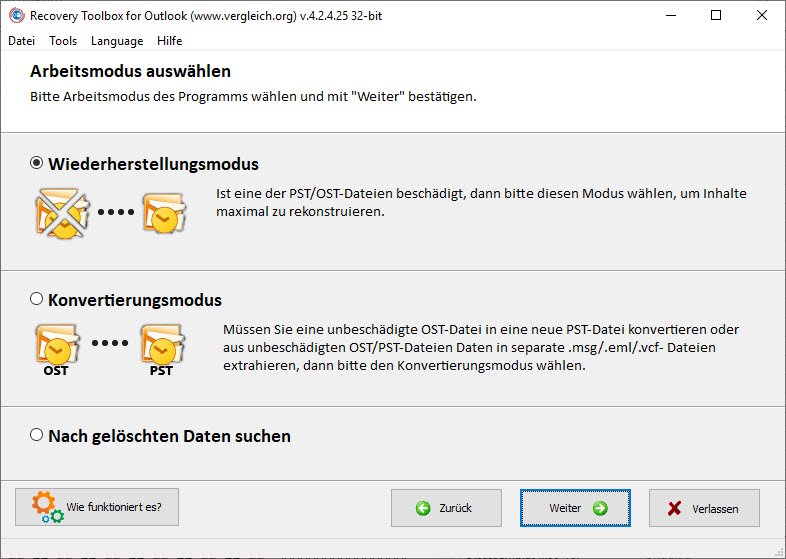Image resolution: width=786 pixels, height=559 pixels.
Task: Click the red X icon on Verlassen
Action: click(674, 508)
